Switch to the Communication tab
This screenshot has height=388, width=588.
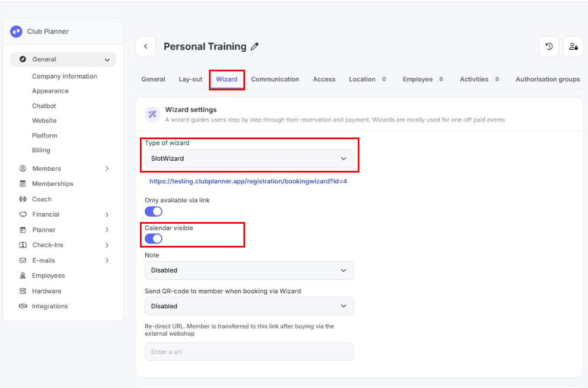pyautogui.click(x=275, y=80)
